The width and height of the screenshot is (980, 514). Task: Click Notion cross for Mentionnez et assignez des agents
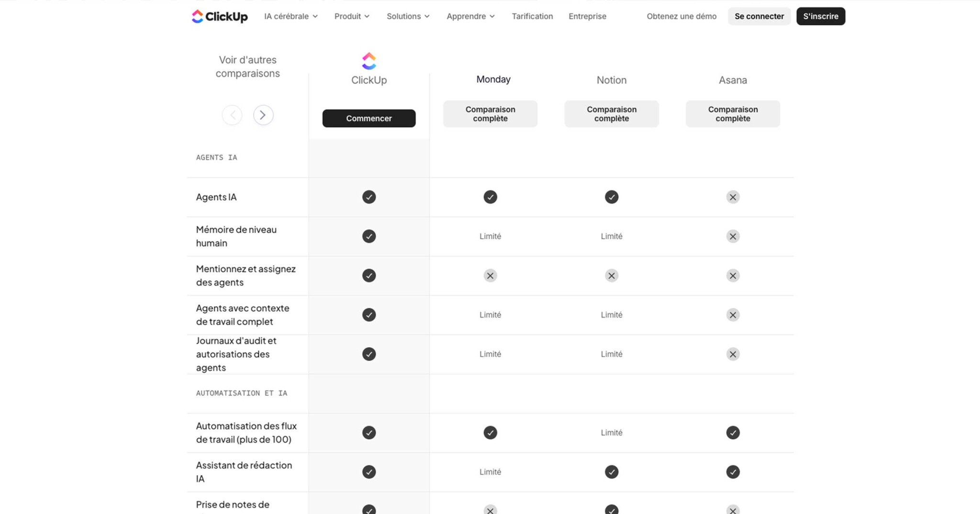coord(612,275)
